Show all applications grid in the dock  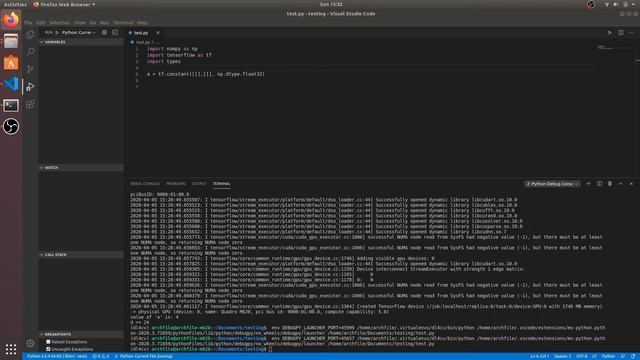click(11, 349)
